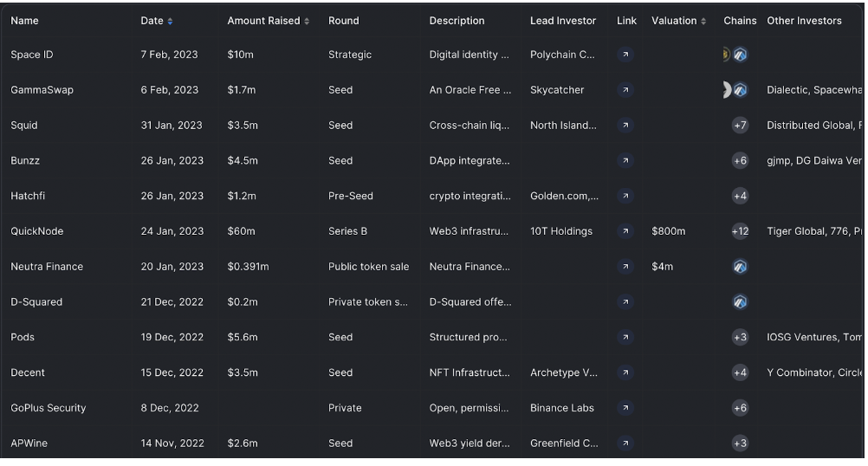Click the Arbitrum chain icon for Neutra Finance
Viewport: 868px width, 466px height.
tap(740, 266)
